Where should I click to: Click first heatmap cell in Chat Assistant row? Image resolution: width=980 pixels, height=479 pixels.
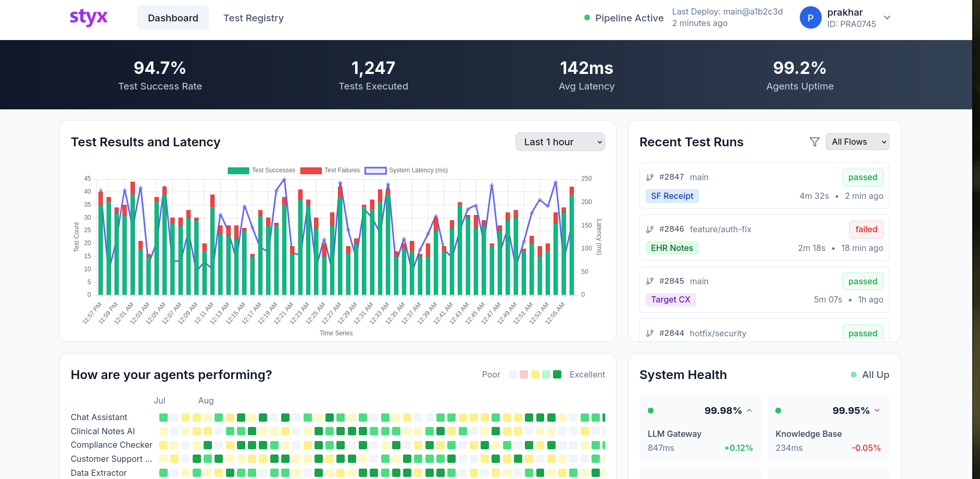(x=164, y=418)
